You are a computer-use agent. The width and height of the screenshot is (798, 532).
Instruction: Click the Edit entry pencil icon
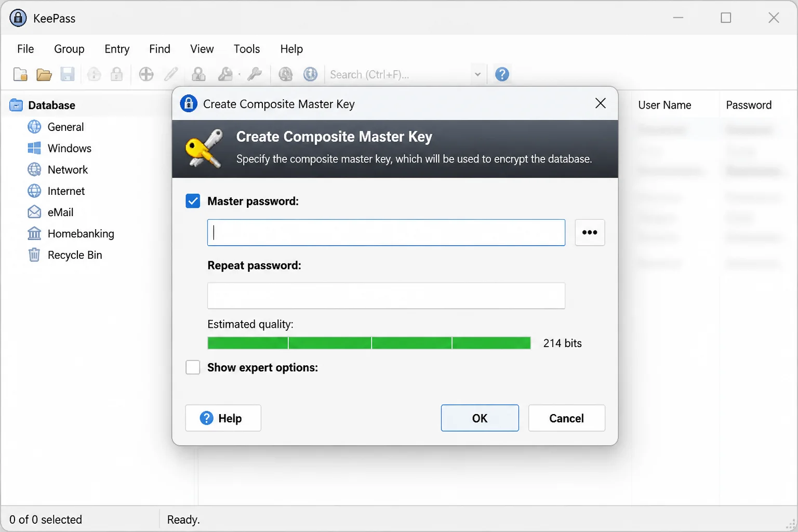coord(171,74)
